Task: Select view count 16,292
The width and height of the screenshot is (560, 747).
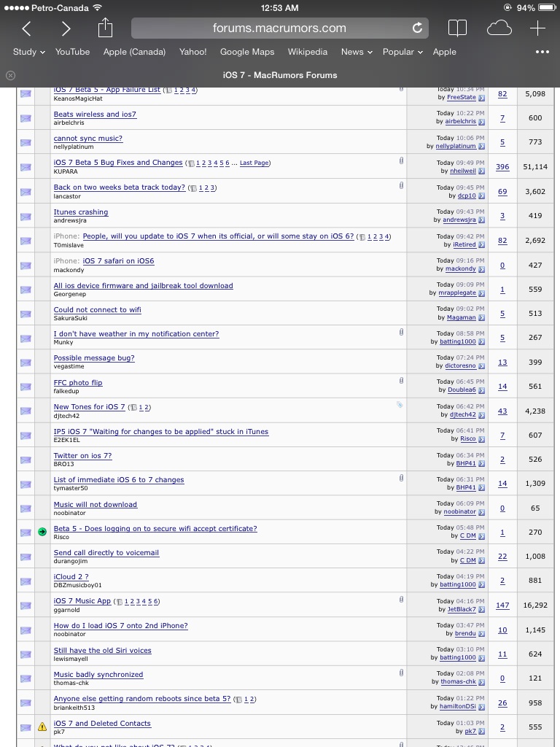Action: [x=535, y=605]
